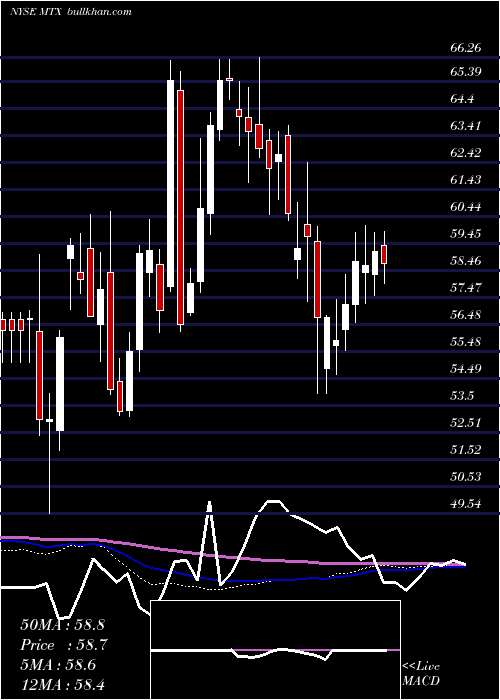The width and height of the screenshot is (500, 700).
Task: Click the 52.51 price axis label
Action: (466, 423)
